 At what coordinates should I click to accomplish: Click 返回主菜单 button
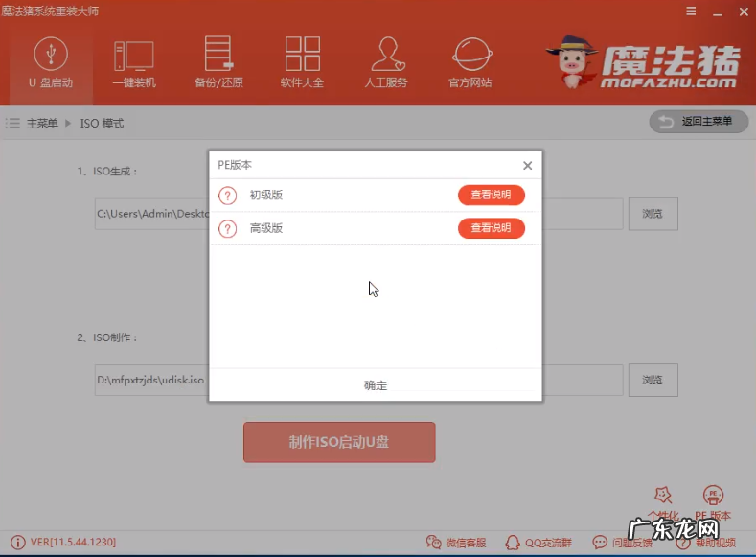[699, 122]
